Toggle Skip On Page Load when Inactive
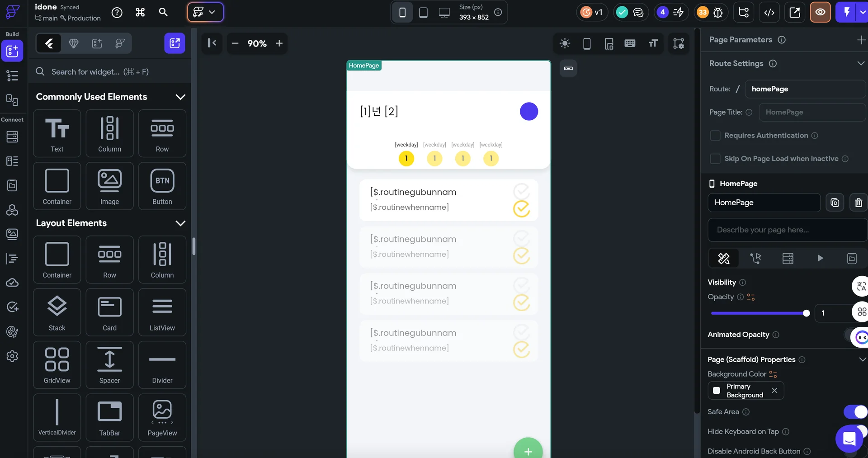 pyautogui.click(x=715, y=159)
